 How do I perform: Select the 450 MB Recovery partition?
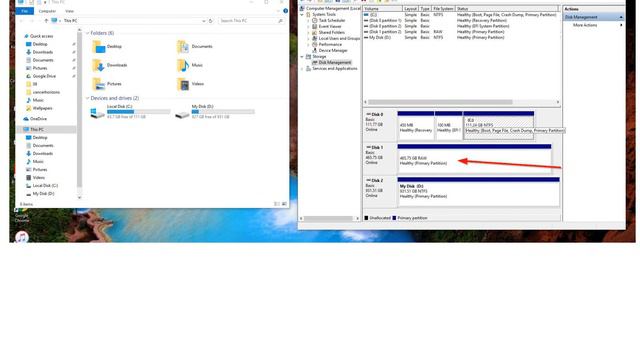416,126
